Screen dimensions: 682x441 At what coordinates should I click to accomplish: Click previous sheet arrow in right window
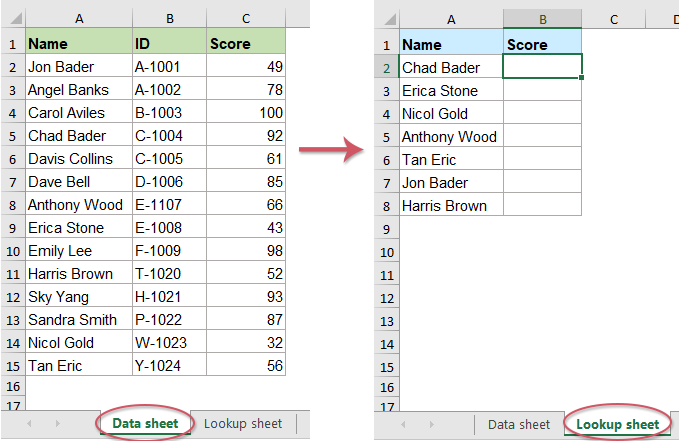tap(404, 424)
